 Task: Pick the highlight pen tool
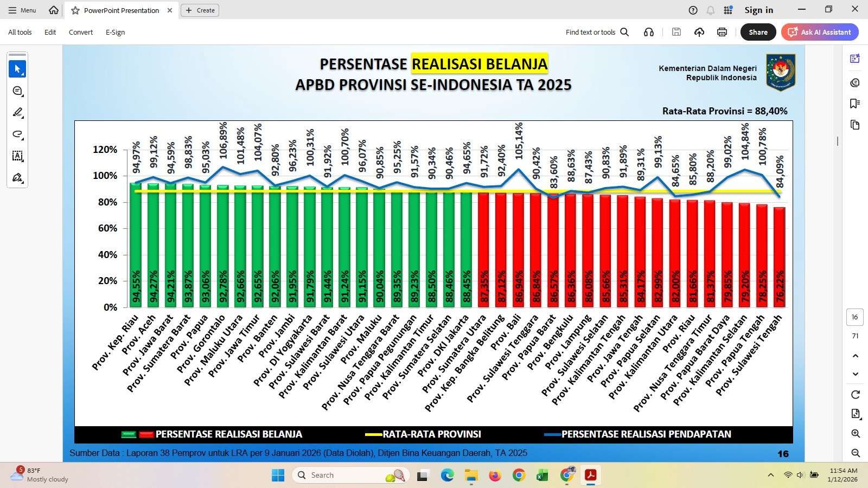click(17, 113)
